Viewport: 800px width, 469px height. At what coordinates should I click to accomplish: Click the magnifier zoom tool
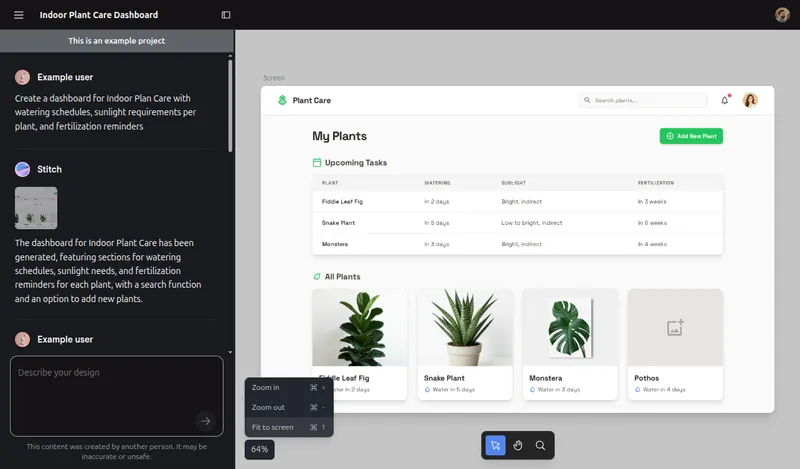[541, 445]
